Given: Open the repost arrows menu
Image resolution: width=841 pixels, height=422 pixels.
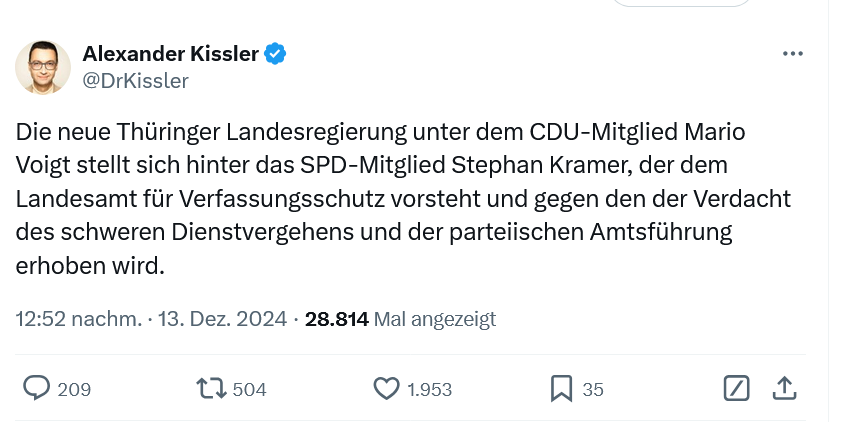Looking at the screenshot, I should pos(212,388).
